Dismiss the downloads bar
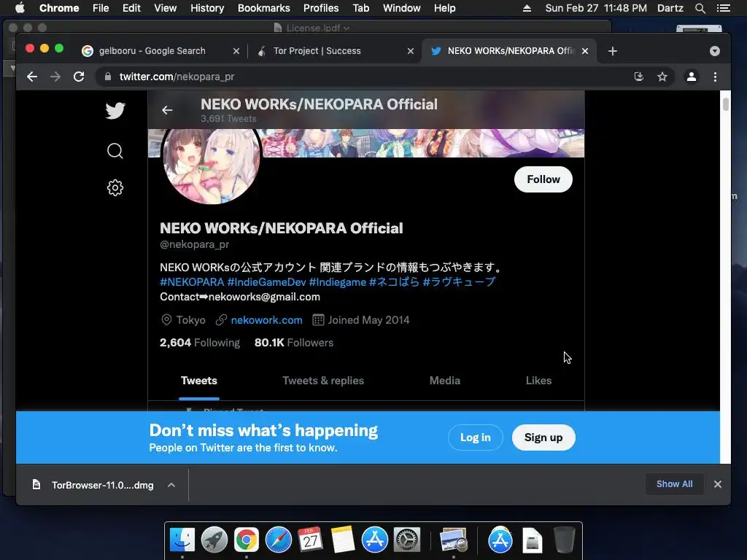The width and height of the screenshot is (747, 560). click(x=718, y=484)
